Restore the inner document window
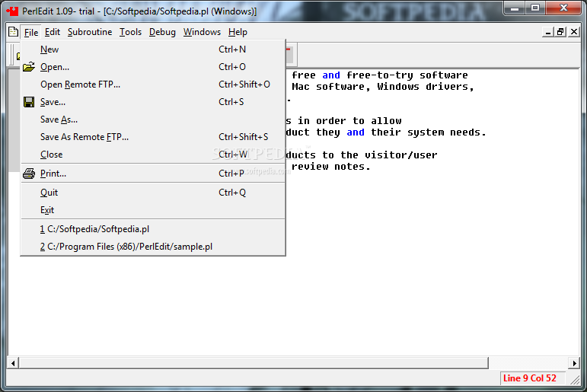 click(560, 32)
